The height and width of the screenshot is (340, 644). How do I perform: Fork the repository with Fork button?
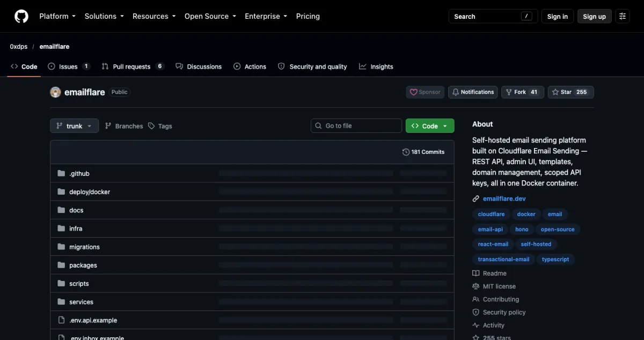523,92
